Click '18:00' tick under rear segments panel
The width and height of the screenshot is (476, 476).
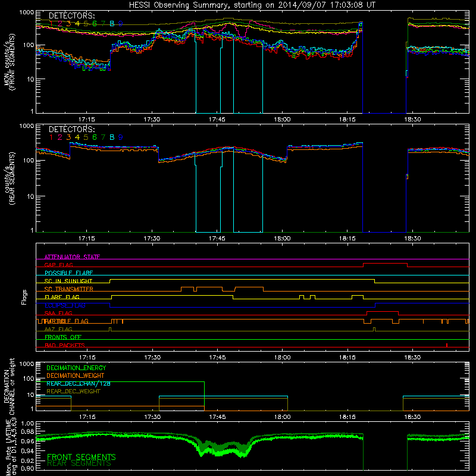[282, 239]
